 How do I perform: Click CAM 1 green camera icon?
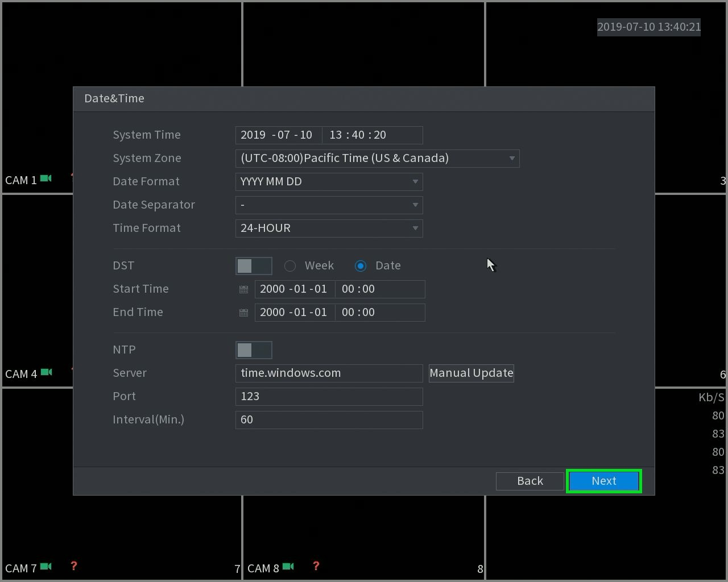[x=46, y=178]
